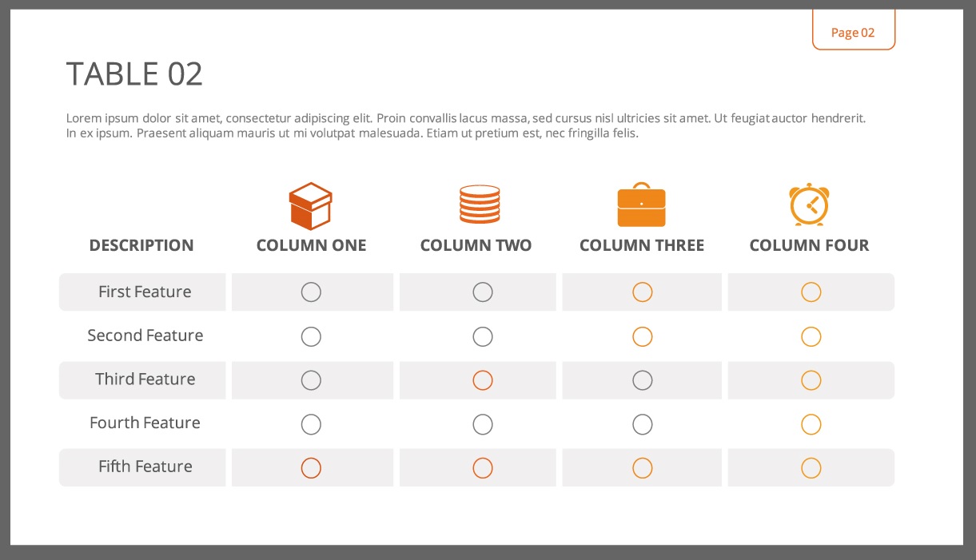Click the First Feature row label
Image resolution: width=976 pixels, height=560 pixels.
coord(145,292)
